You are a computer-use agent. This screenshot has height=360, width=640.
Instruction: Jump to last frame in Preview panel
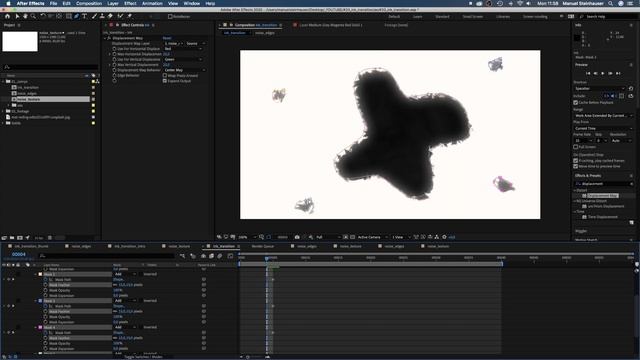click(618, 73)
